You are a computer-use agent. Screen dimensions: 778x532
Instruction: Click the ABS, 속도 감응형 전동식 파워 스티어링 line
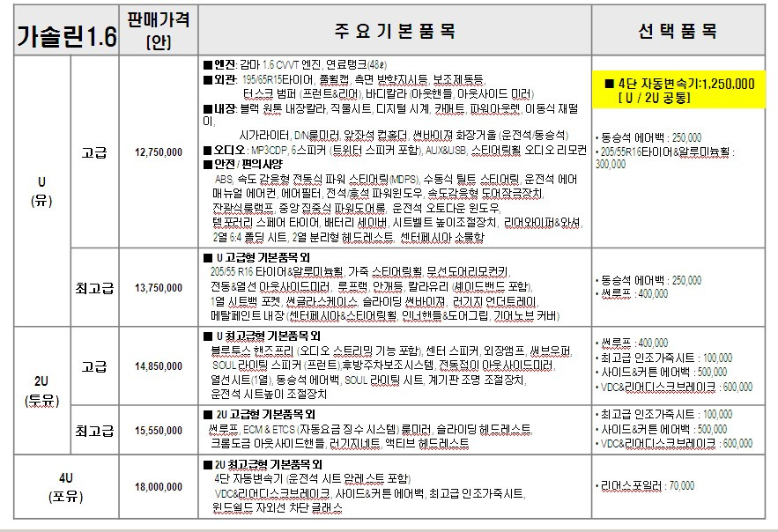tap(396, 179)
